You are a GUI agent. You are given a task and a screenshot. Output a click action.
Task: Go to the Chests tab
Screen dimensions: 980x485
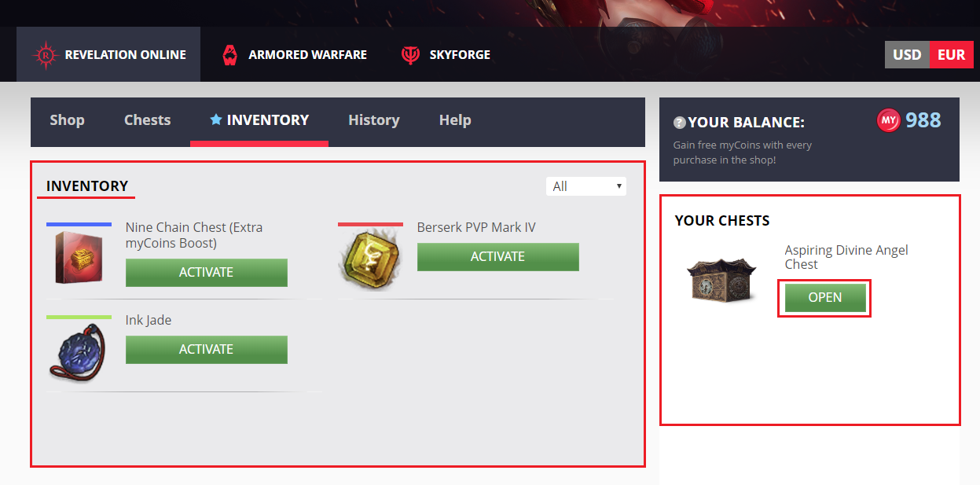147,120
